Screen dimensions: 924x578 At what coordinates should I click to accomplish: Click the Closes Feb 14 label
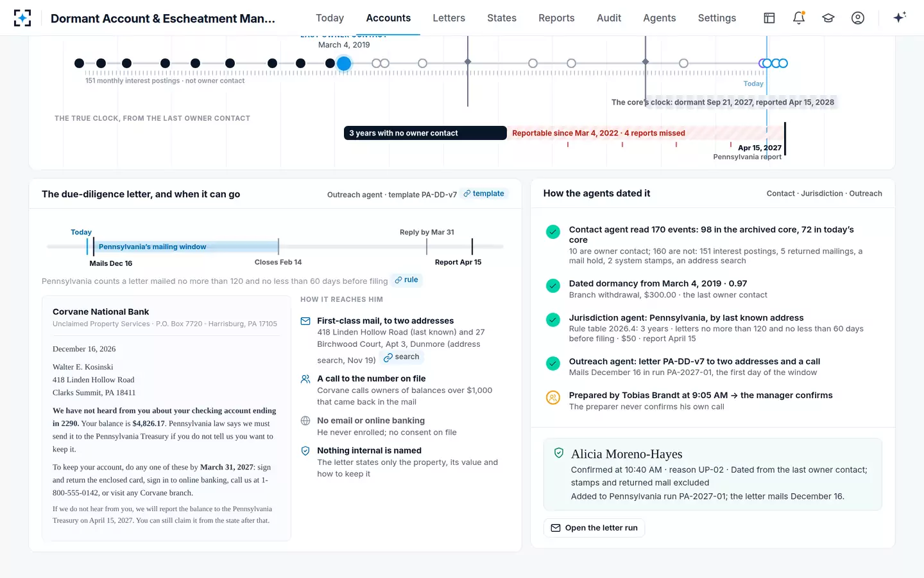click(x=278, y=262)
